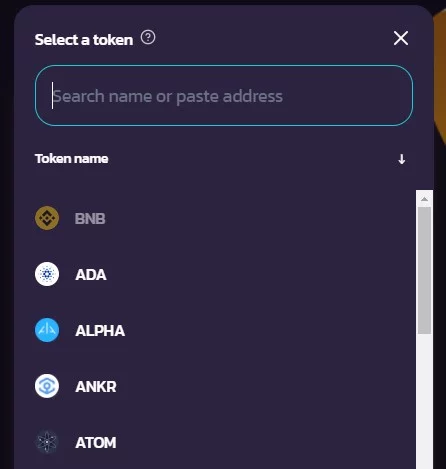446x469 pixels.
Task: Focus the Search name or paste address field
Action: (x=224, y=96)
